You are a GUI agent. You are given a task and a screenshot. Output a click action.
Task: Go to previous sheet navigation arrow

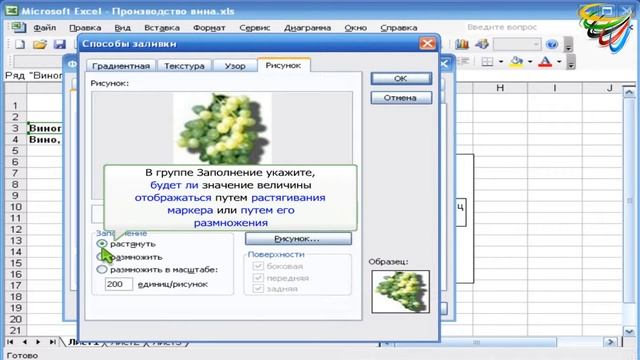(x=24, y=342)
